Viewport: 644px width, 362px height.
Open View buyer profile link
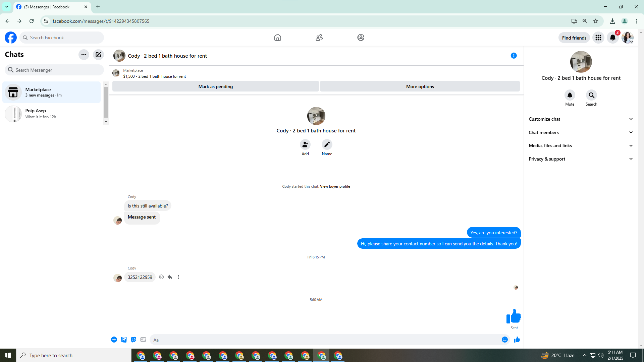[335, 186]
